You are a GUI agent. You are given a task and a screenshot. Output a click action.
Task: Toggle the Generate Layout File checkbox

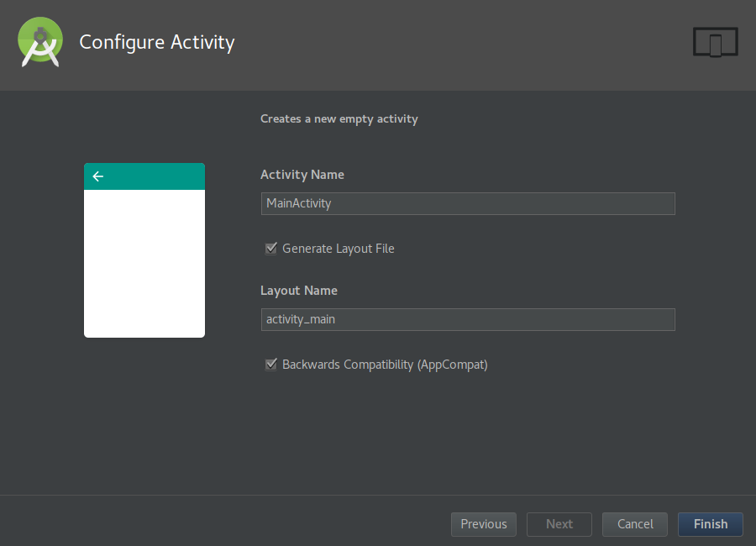271,249
